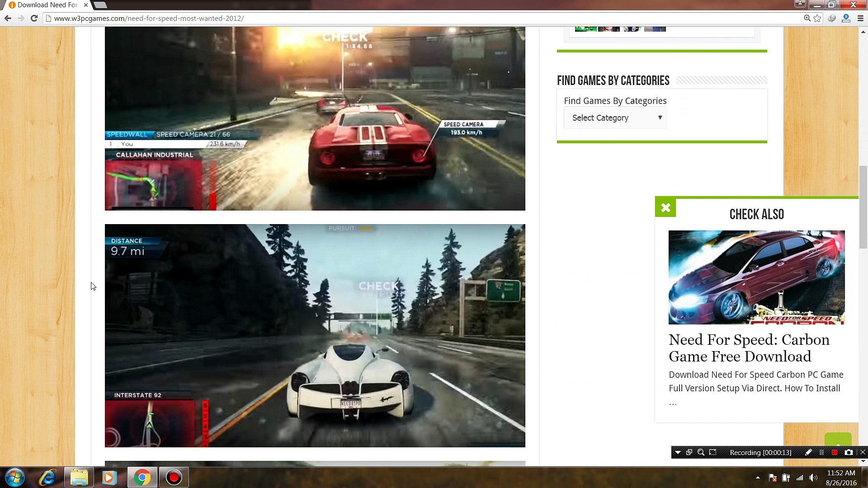The image size is (868, 488).
Task: Pause the recording
Action: pos(821,452)
